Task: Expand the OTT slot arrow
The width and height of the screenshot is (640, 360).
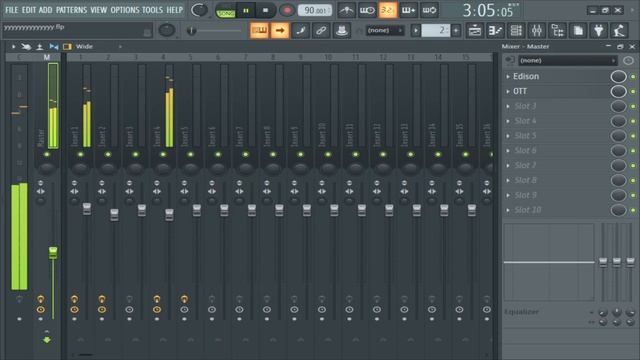Action: (x=508, y=91)
